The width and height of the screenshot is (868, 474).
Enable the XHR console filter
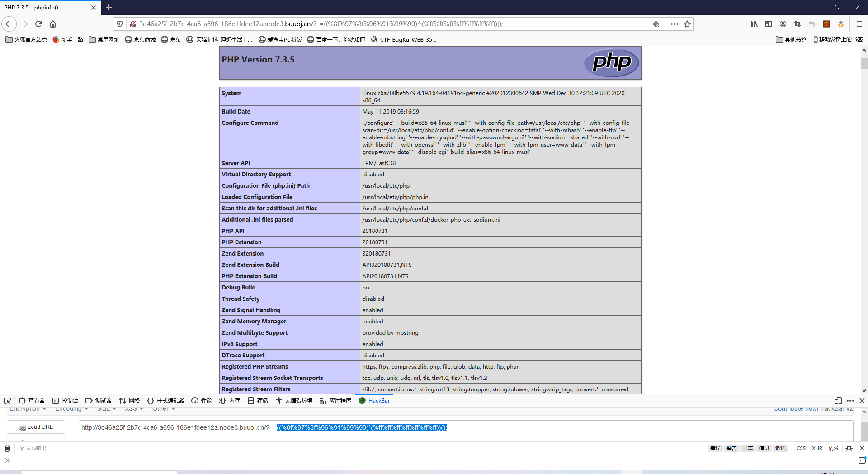(x=817, y=448)
